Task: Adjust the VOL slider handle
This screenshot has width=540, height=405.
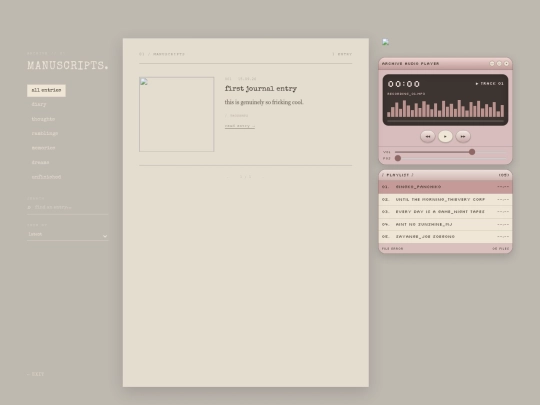Action: pos(472,152)
